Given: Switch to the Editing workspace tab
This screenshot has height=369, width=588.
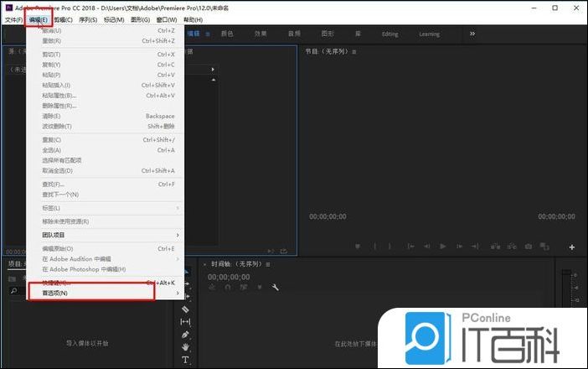Looking at the screenshot, I should click(x=390, y=34).
